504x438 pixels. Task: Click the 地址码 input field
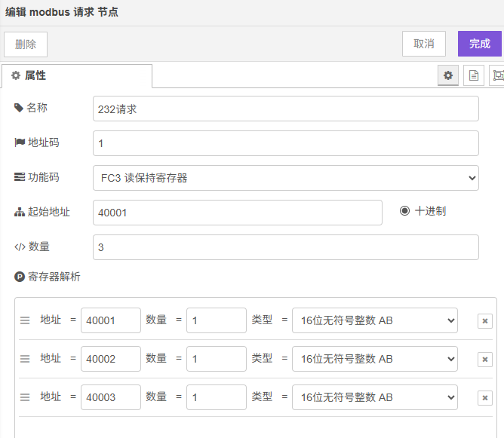point(286,143)
